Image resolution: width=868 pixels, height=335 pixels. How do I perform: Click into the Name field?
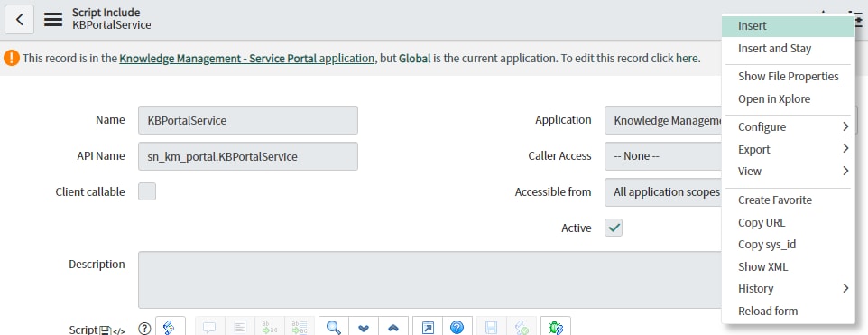pos(248,120)
